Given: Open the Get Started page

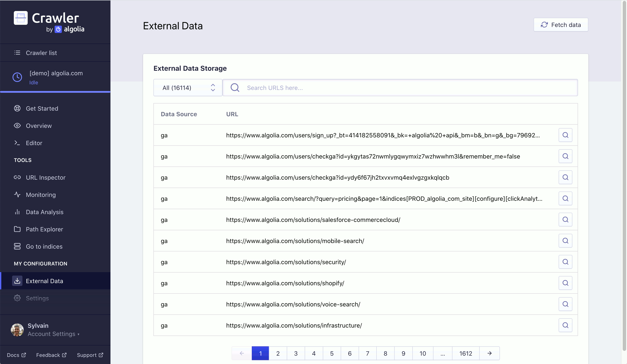Looking at the screenshot, I should [55, 108].
